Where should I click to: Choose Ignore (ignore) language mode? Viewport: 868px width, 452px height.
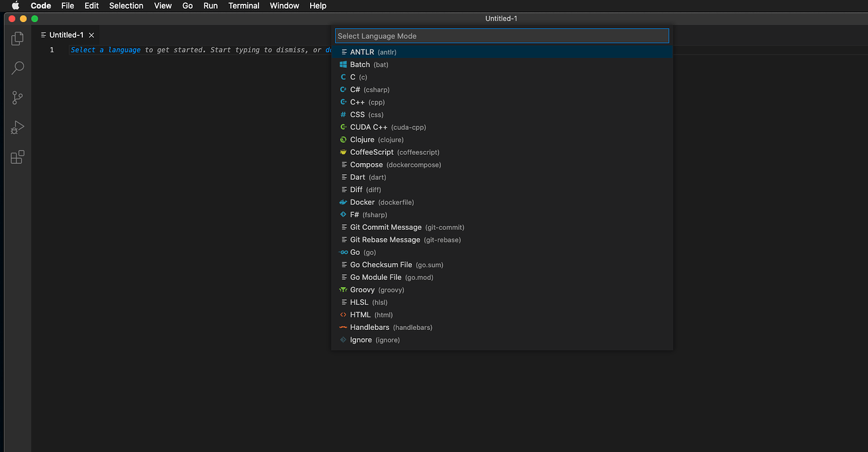[x=502, y=340]
